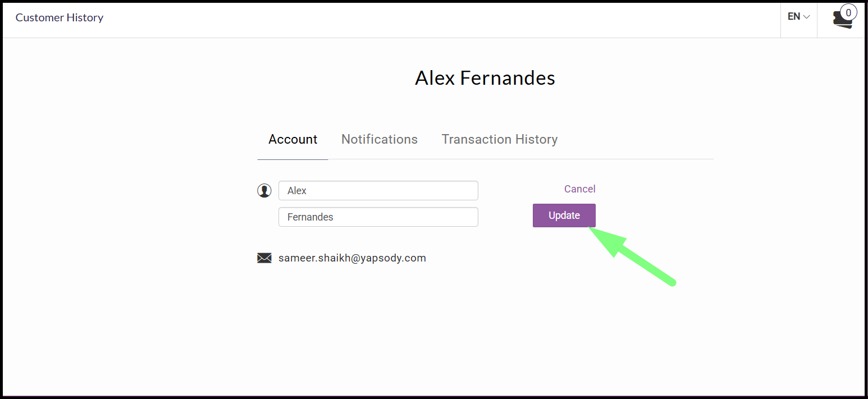Click the cart count badge showing 0
868x399 pixels.
(x=848, y=12)
